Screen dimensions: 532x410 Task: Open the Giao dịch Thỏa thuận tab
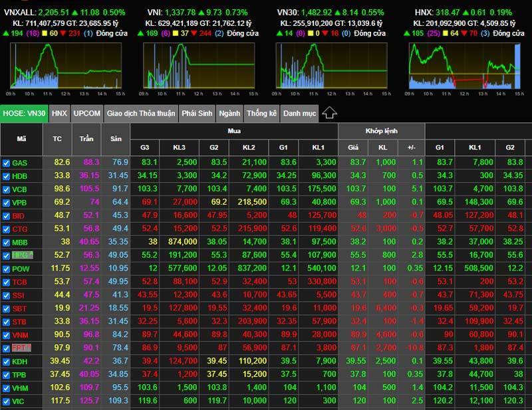point(141,114)
